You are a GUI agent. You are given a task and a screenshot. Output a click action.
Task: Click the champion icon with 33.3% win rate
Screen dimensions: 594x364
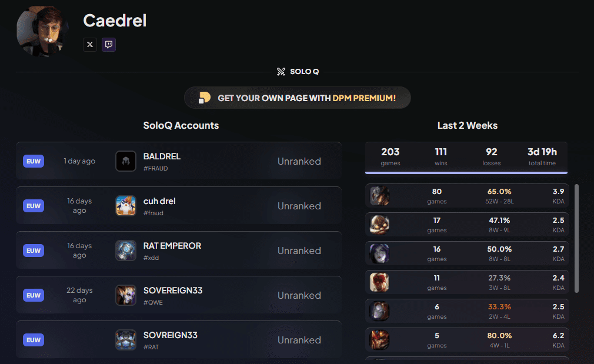tap(379, 311)
